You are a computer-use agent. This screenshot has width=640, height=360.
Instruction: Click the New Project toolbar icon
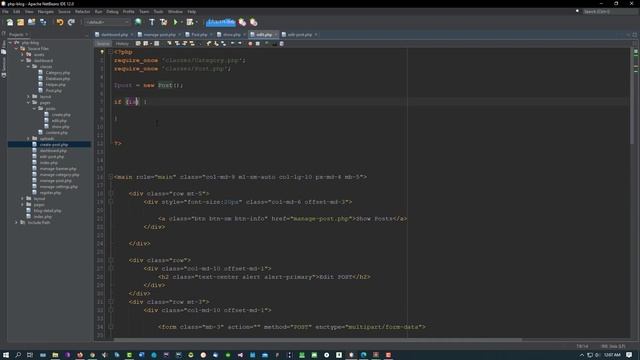20,22
